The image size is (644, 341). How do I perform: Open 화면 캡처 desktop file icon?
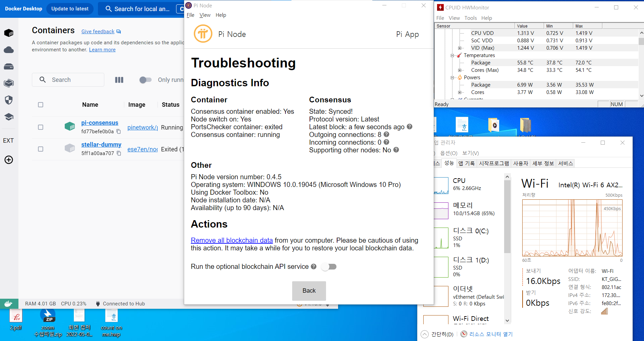[79, 322]
